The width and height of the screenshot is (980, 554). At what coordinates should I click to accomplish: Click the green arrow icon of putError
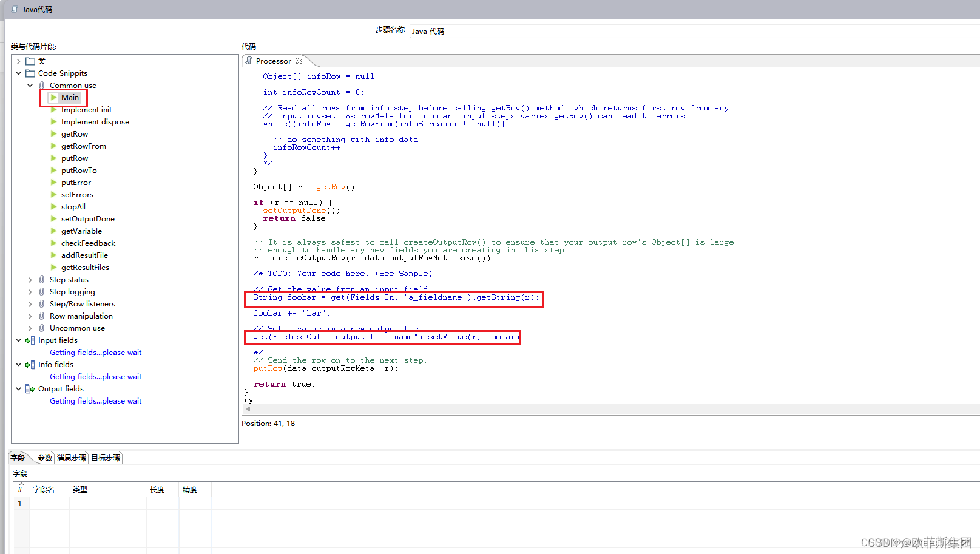pyautogui.click(x=53, y=183)
